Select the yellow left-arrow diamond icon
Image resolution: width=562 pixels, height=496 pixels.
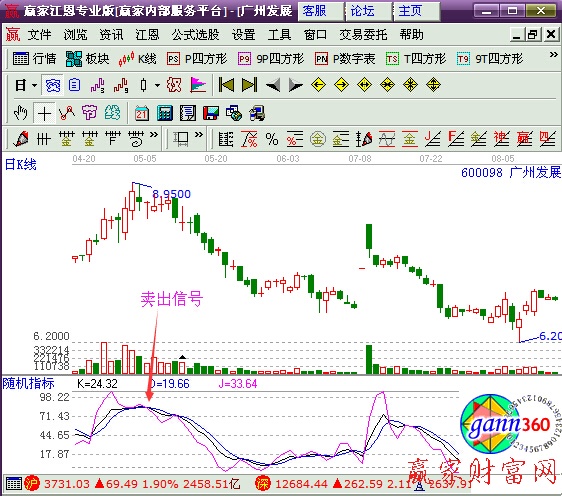click(x=318, y=85)
